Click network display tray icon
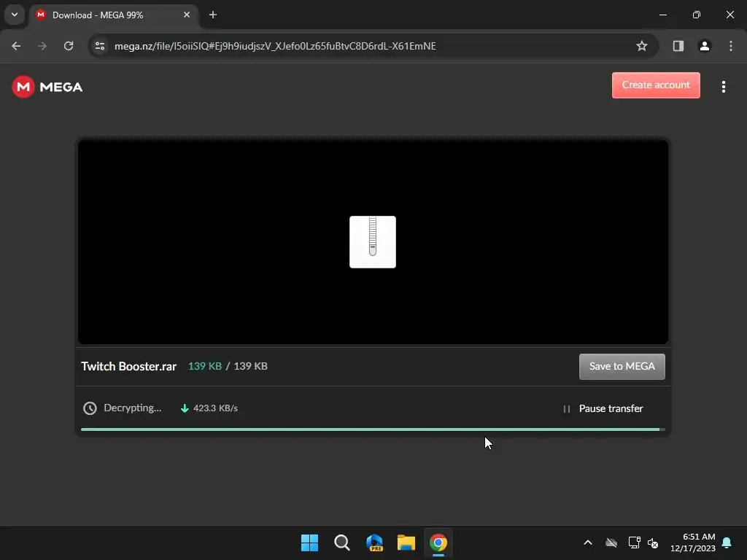 (x=634, y=542)
